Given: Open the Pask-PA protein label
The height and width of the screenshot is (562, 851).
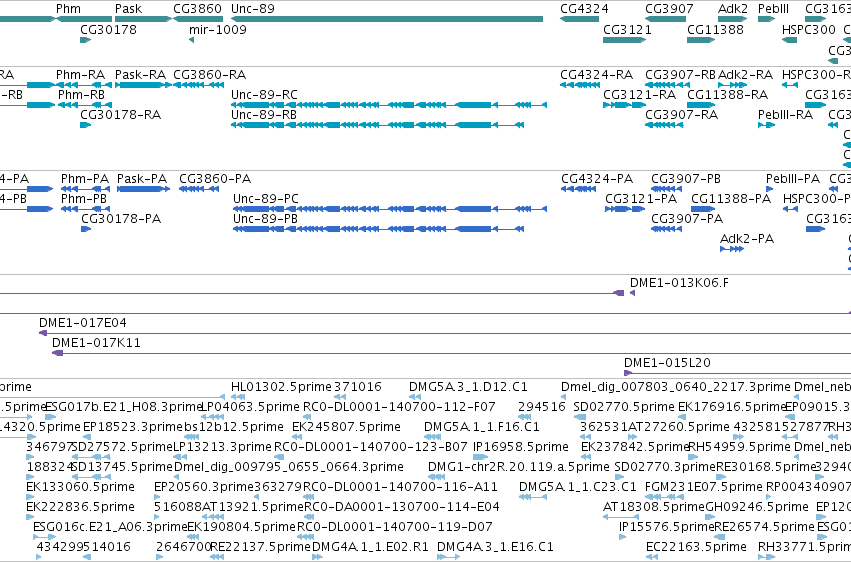Looking at the screenshot, I should point(142,178).
